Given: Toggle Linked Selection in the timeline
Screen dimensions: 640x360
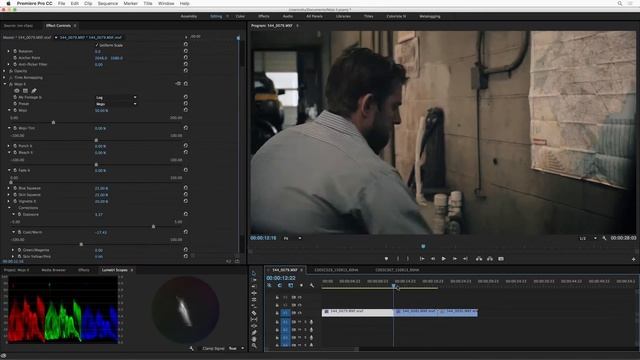Looking at the screenshot, I should coord(291,285).
